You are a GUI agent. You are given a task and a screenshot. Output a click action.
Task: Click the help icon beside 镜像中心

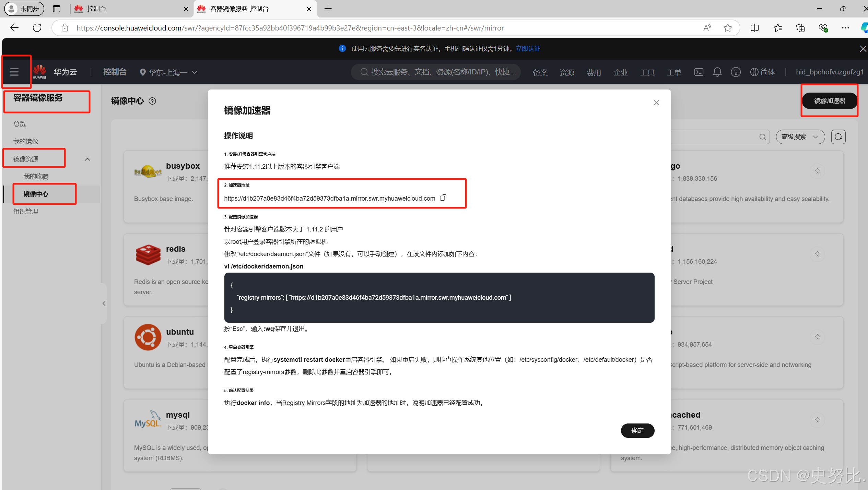[152, 101]
